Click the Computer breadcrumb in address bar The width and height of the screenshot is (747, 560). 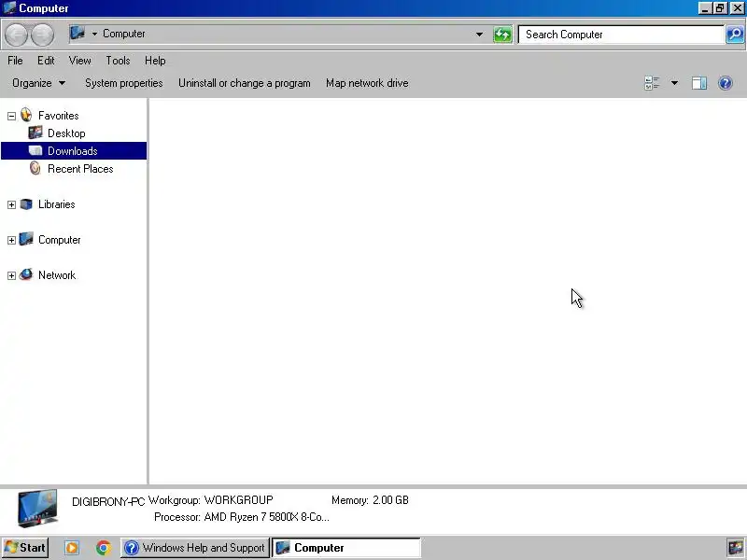[124, 34]
